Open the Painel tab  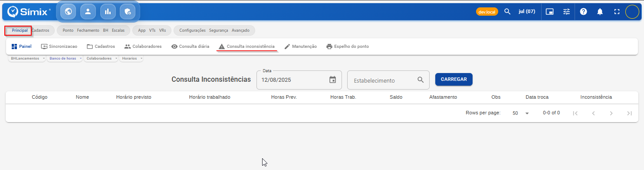tap(22, 47)
